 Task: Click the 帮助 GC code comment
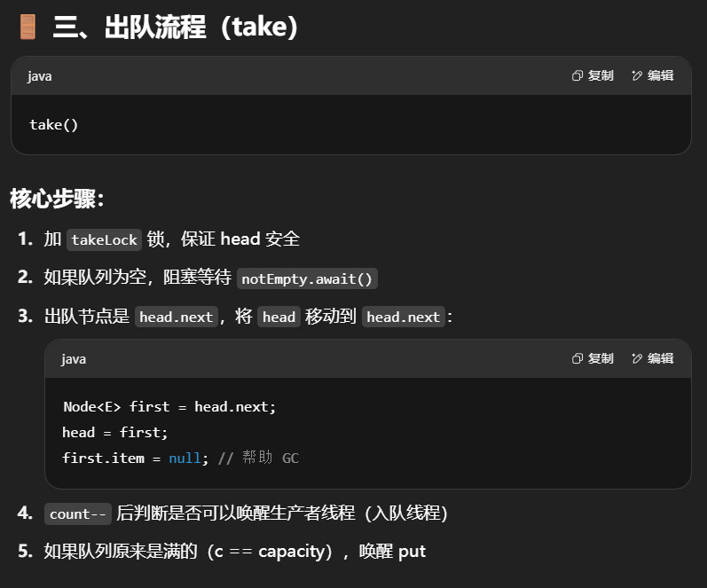[x=257, y=459]
